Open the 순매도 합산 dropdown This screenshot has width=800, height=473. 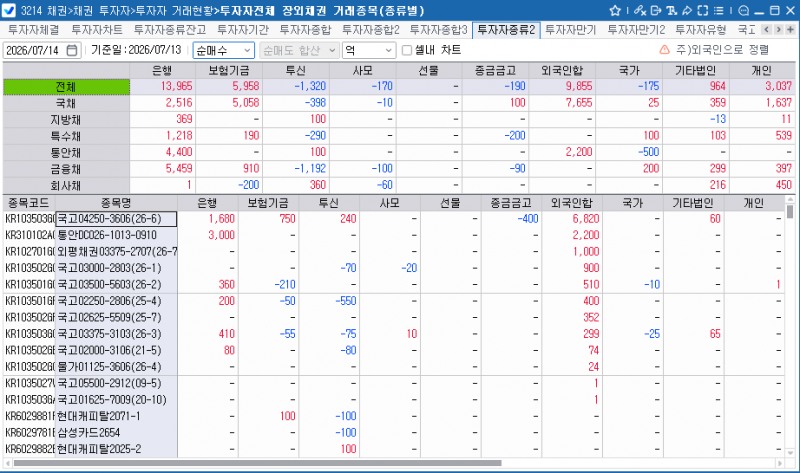(x=299, y=51)
